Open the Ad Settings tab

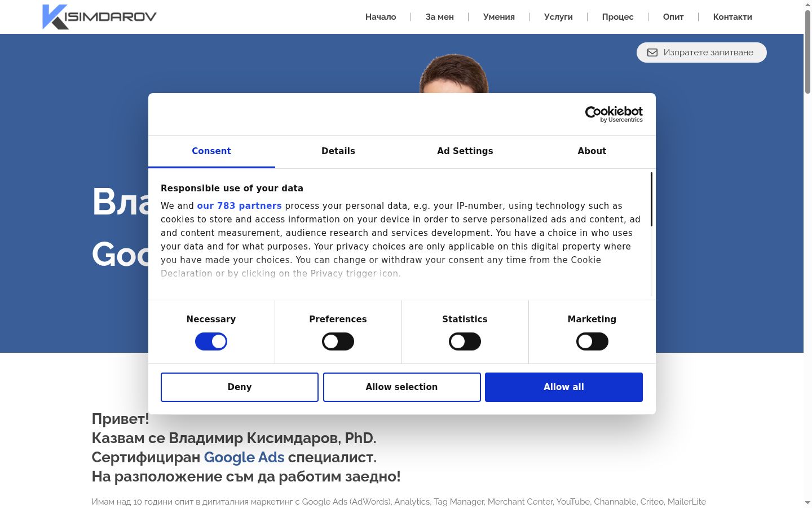(x=465, y=151)
